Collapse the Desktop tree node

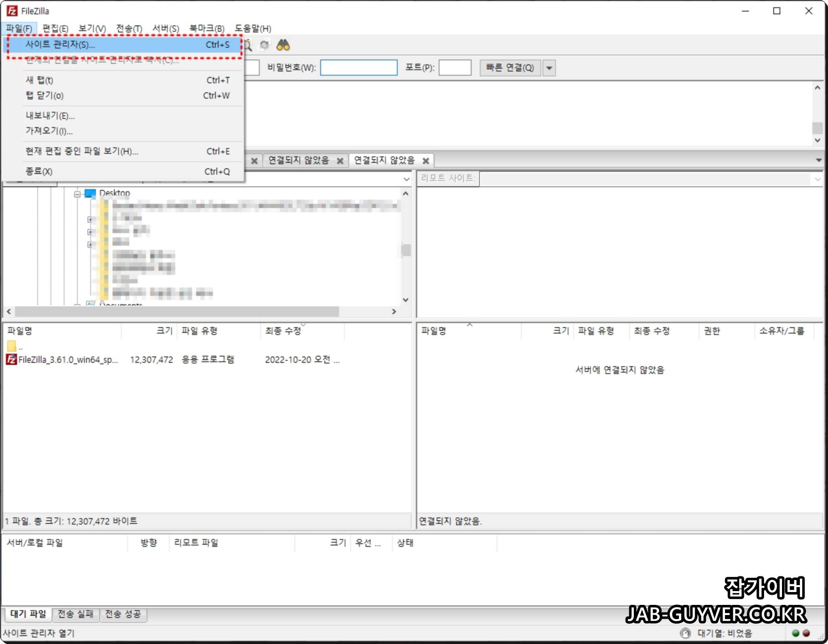77,194
